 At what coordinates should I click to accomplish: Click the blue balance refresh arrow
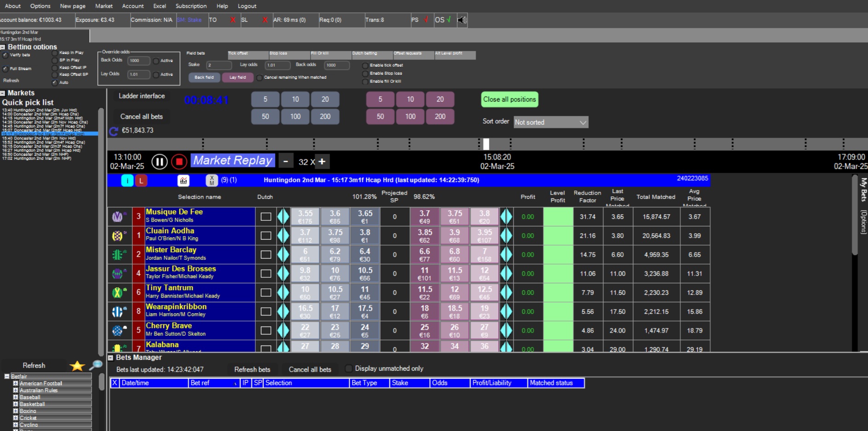114,131
